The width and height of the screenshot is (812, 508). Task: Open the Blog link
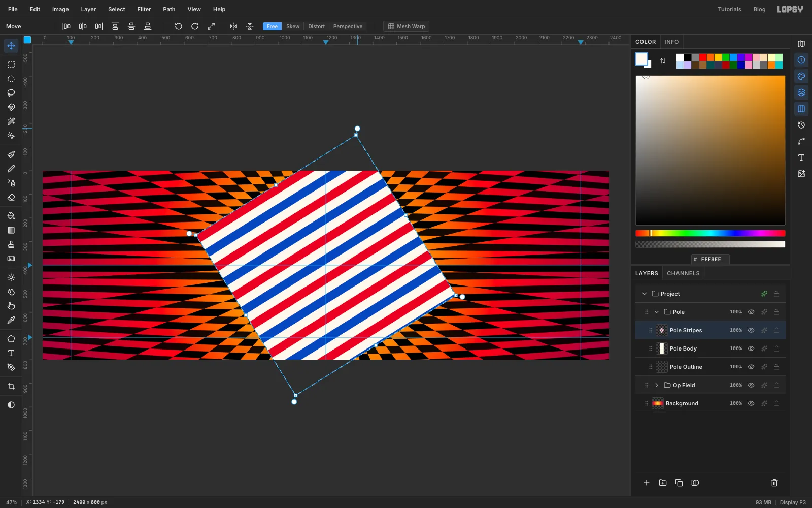tap(759, 9)
